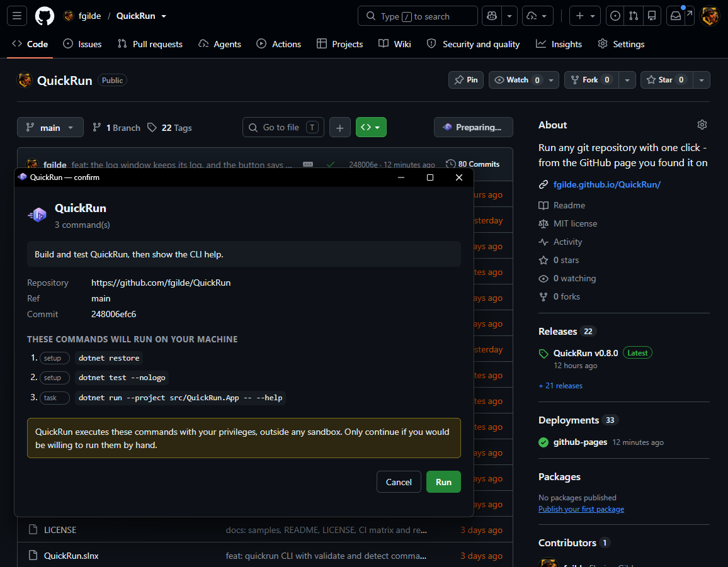Image resolution: width=728 pixels, height=567 pixels.
Task: Open the Projects tab
Action: pos(340,44)
